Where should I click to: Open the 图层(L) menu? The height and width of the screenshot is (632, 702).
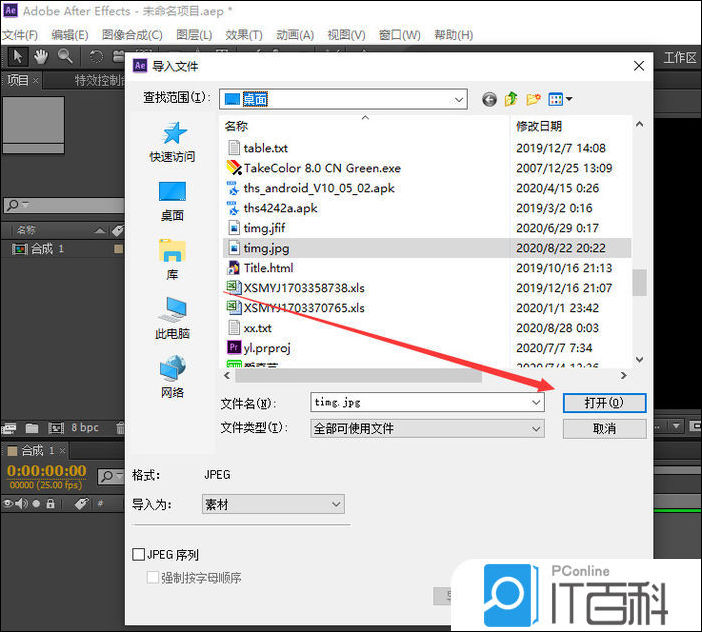194,35
